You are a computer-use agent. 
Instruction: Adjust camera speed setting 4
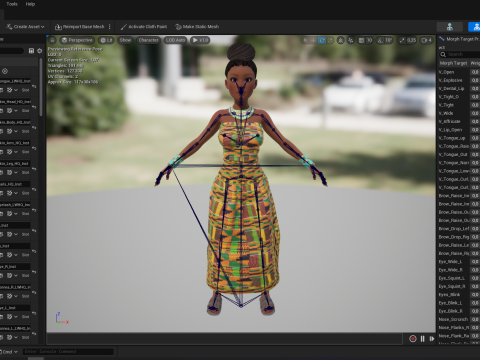[x=427, y=40]
